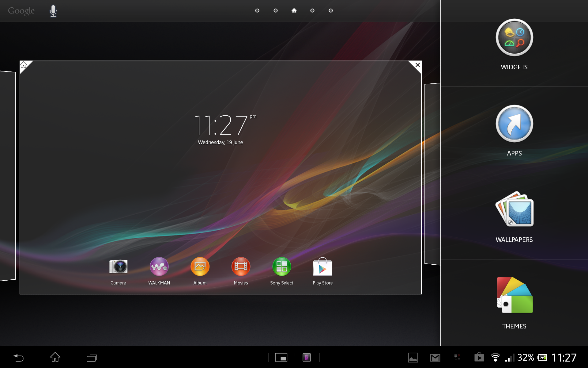
Task: Select the partially visible left home pane
Action: 8,176
